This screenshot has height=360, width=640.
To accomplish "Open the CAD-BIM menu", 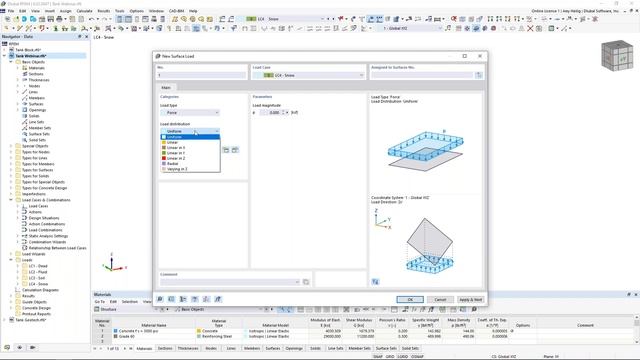I will (176, 11).
